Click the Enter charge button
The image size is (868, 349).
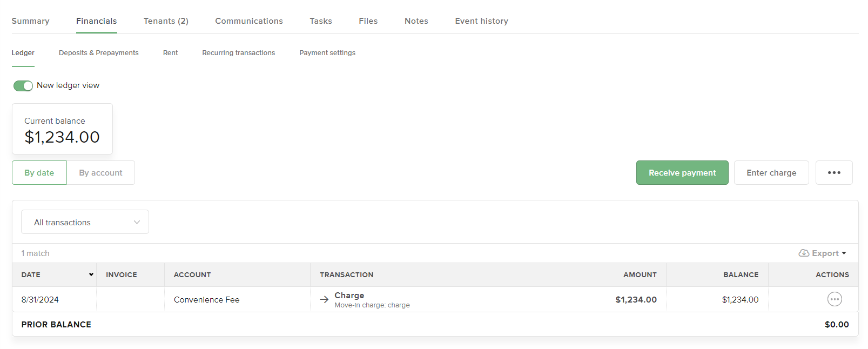[x=771, y=173]
